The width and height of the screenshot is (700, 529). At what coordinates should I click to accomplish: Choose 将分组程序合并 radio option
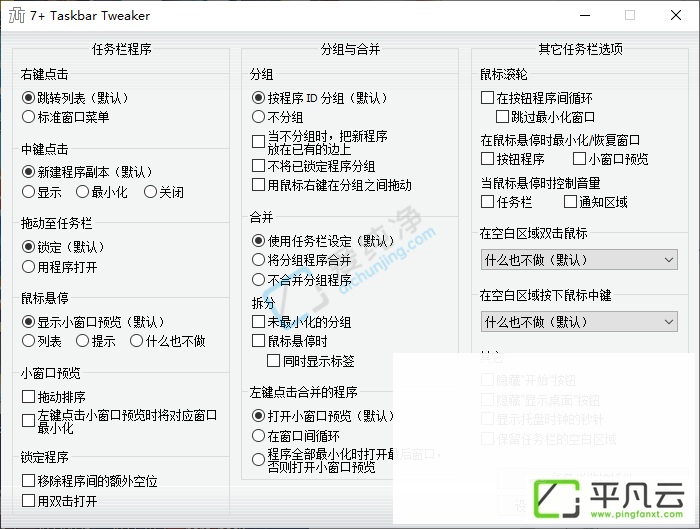(x=258, y=260)
